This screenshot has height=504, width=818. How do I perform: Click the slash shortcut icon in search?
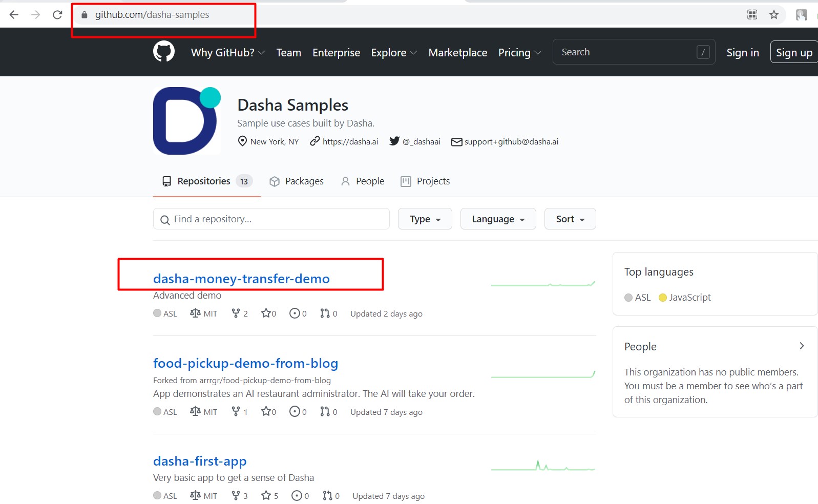coord(703,52)
